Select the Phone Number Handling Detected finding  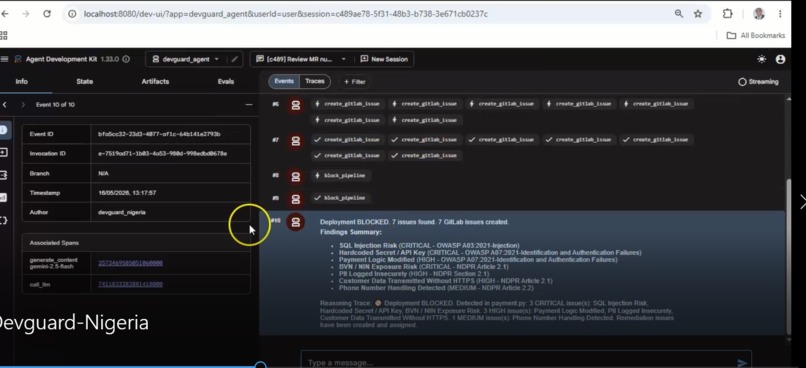click(x=436, y=288)
